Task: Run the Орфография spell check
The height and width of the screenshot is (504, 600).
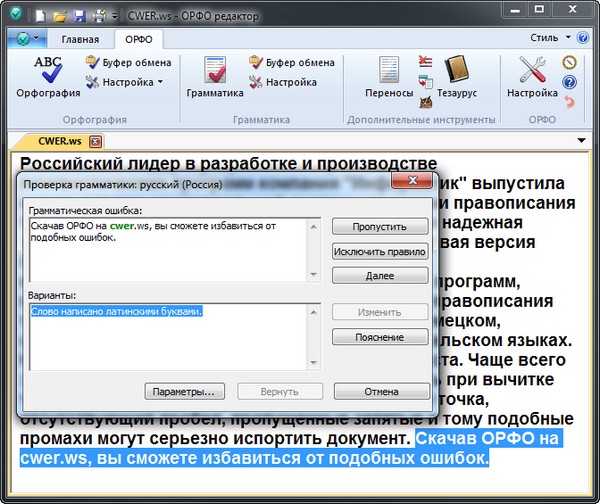Action: tap(47, 76)
